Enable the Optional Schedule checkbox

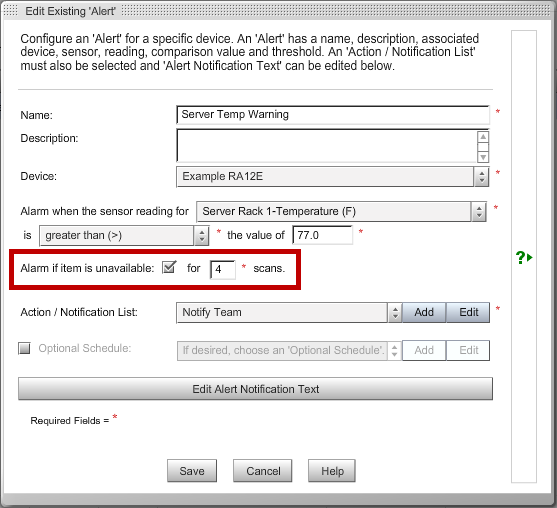(x=25, y=348)
